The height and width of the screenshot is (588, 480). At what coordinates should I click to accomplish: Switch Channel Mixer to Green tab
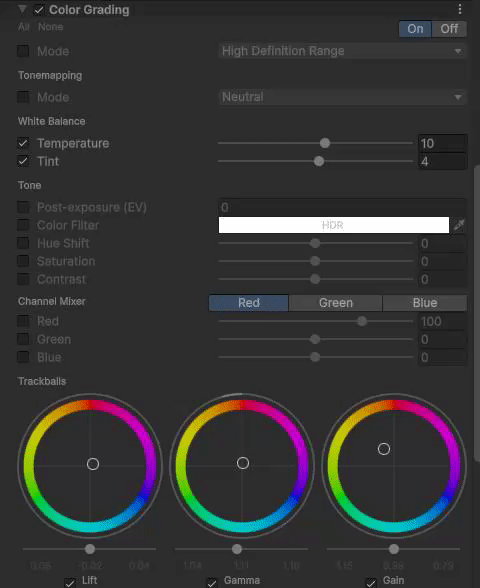coord(336,303)
